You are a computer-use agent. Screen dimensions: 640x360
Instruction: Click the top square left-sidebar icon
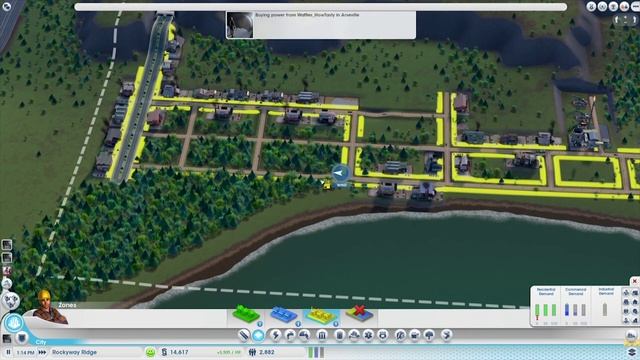click(7, 244)
